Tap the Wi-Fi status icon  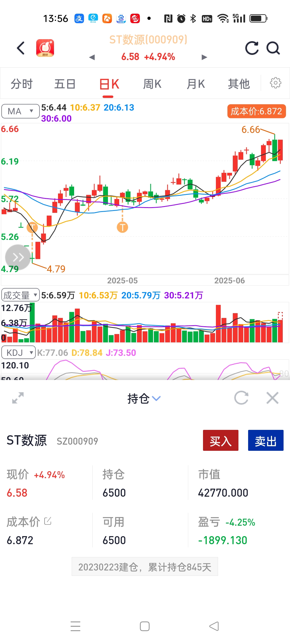pos(223,18)
